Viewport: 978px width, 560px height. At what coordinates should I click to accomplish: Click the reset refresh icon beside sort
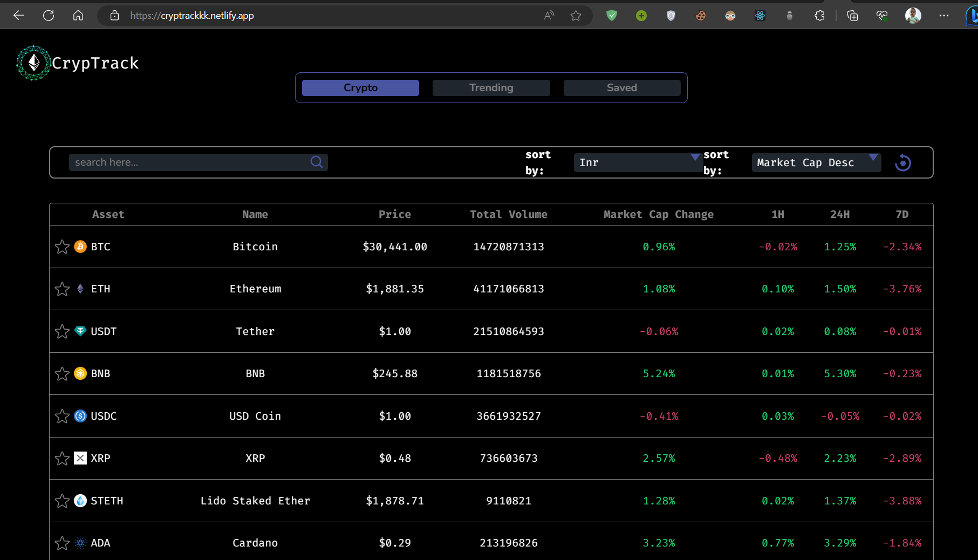click(x=902, y=162)
